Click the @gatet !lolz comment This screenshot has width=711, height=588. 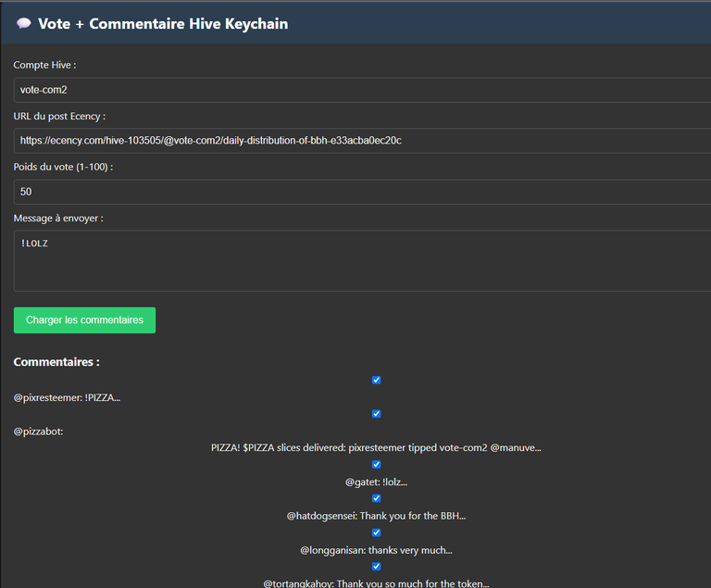click(x=377, y=482)
